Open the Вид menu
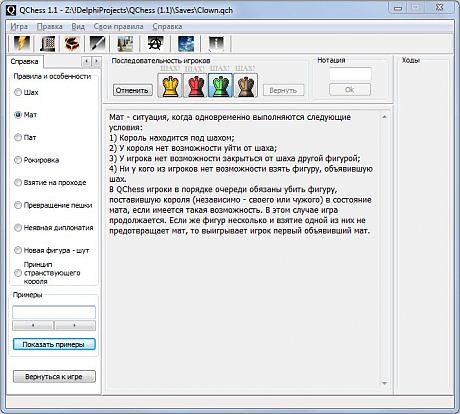This screenshot has height=414, width=460. click(78, 26)
